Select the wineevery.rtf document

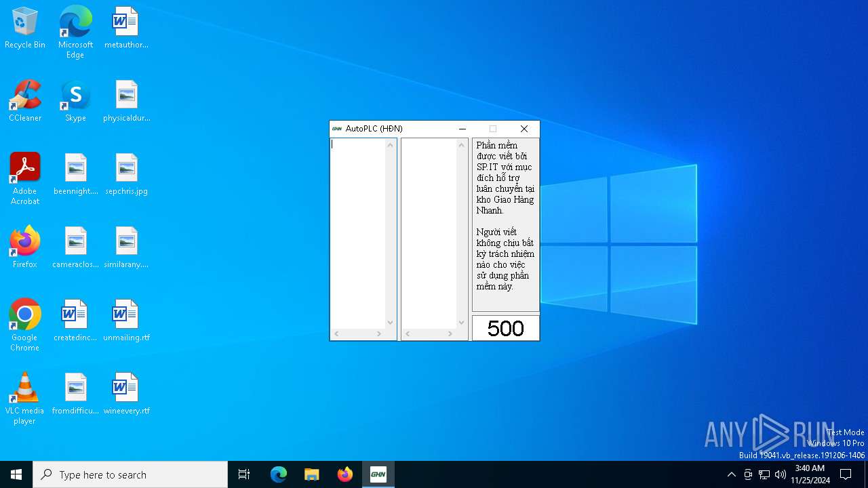click(126, 394)
